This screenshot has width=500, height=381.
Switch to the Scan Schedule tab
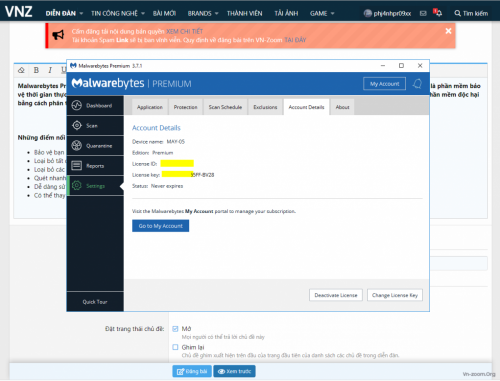coord(225,107)
